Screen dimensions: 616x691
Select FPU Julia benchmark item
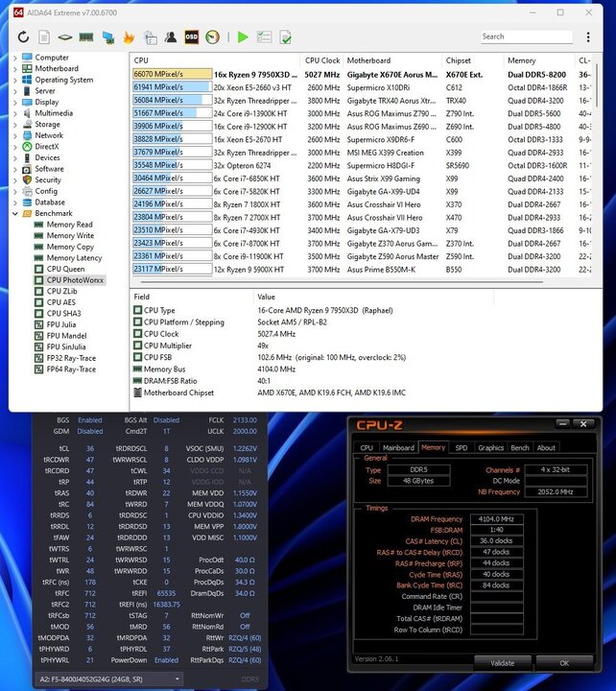pyautogui.click(x=64, y=323)
